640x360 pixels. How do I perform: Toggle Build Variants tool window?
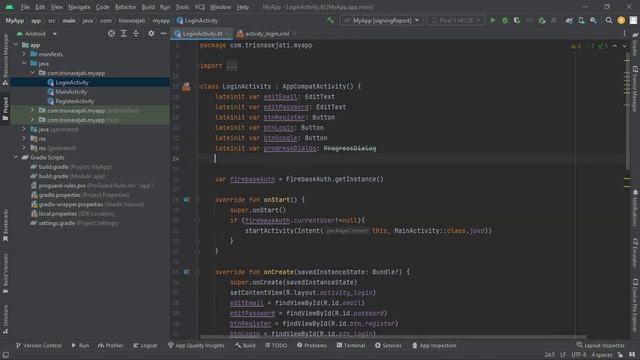click(5, 273)
